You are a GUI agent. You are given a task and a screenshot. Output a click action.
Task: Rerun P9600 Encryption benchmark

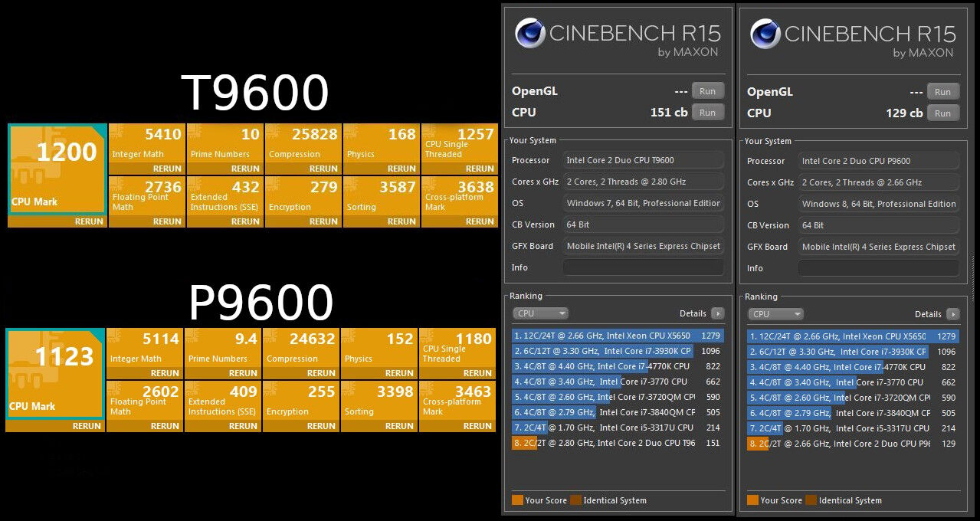coord(321,426)
